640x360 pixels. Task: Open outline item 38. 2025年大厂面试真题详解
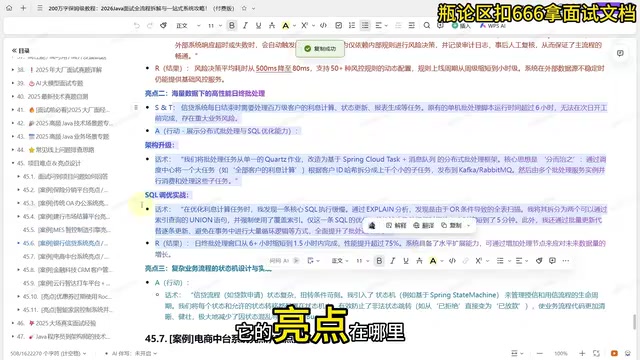click(x=59, y=69)
